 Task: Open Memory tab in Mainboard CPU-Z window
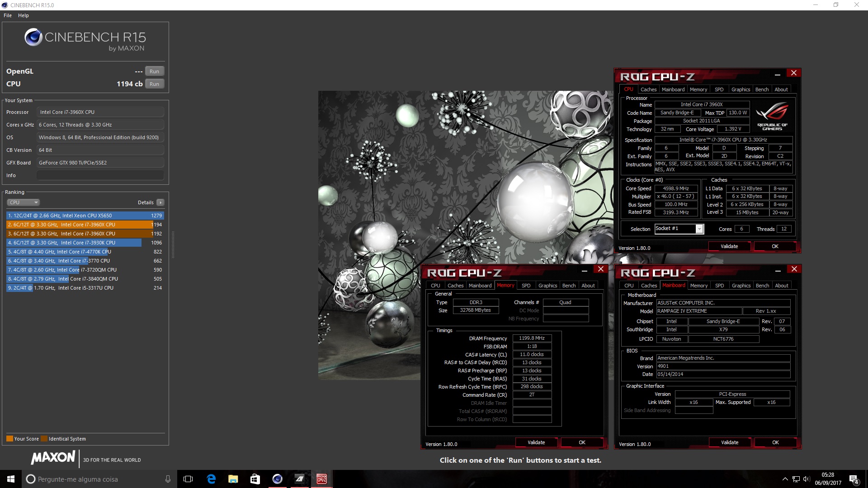pos(699,286)
